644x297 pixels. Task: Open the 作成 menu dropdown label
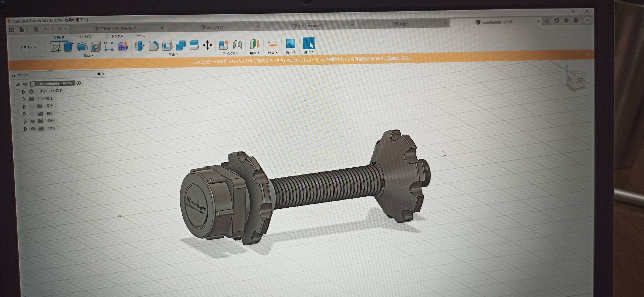pyautogui.click(x=88, y=56)
